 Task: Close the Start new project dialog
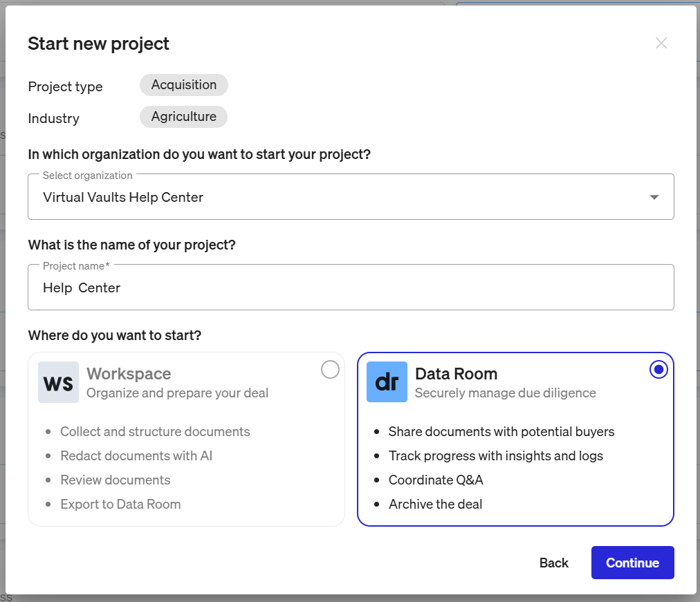pos(661,44)
